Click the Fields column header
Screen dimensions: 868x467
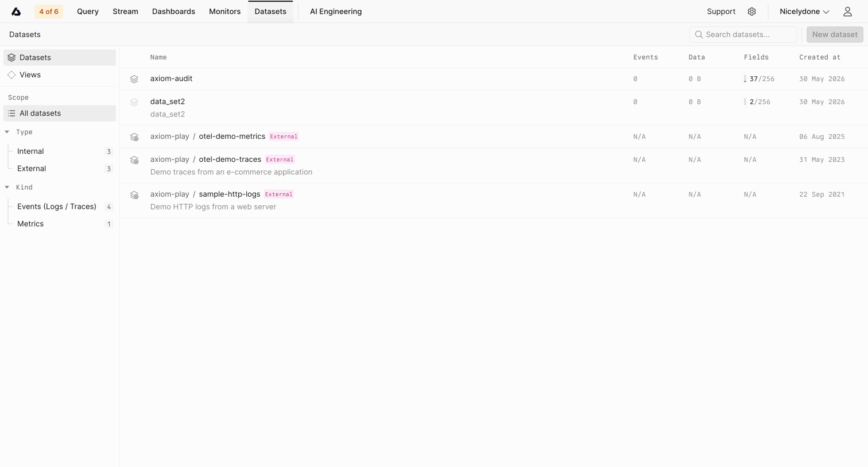756,57
